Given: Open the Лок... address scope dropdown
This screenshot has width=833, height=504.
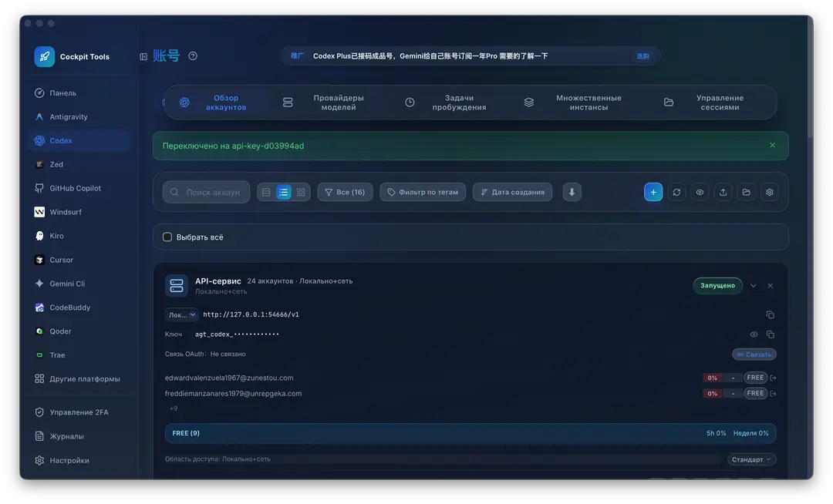Looking at the screenshot, I should coord(182,314).
